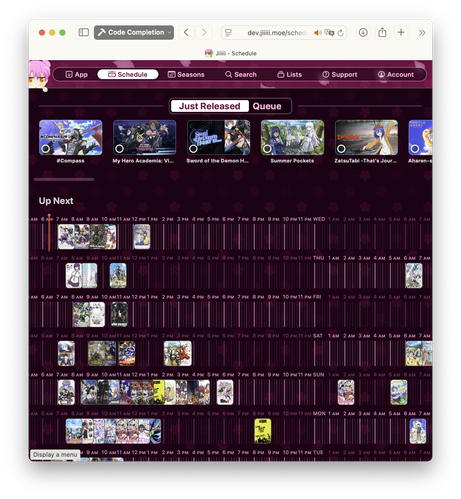Mute the tab using the speaker icon
This screenshot has height=499, width=461.
(318, 33)
